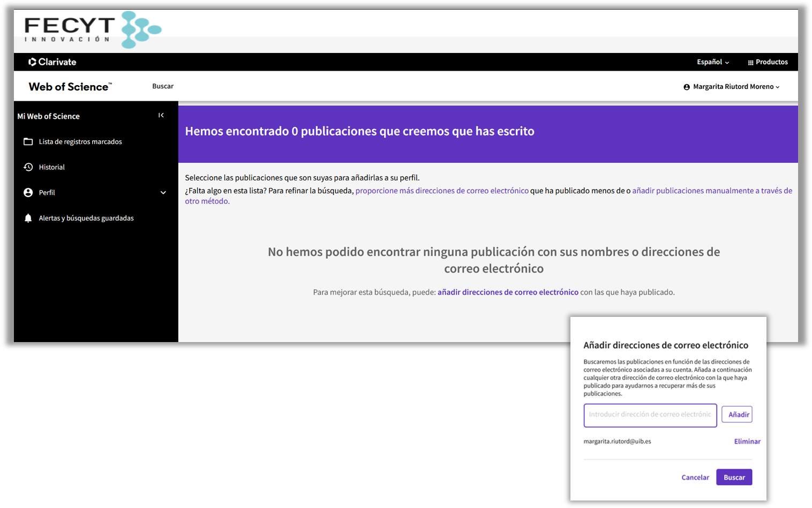Click the Perfil person icon
812x508 pixels.
[28, 193]
